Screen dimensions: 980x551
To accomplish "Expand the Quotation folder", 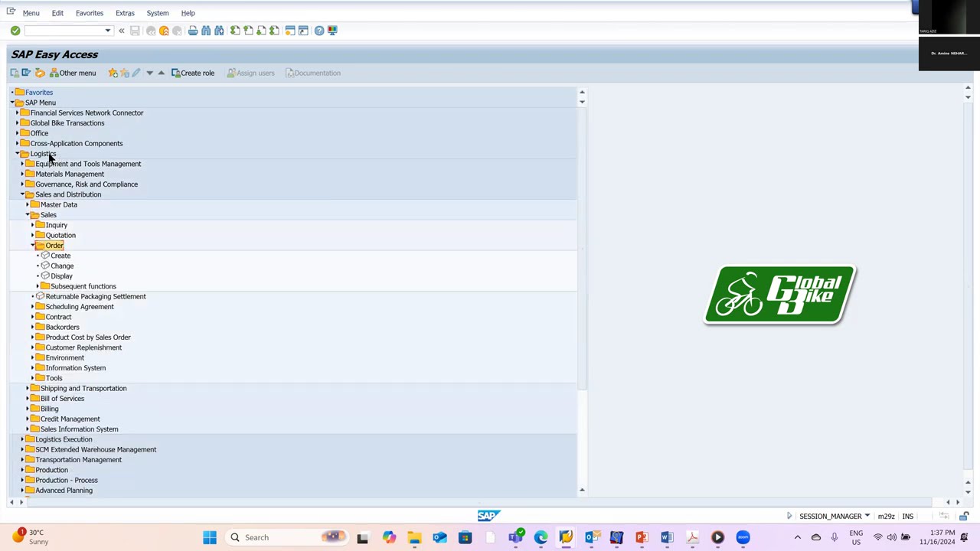I will pyautogui.click(x=33, y=236).
